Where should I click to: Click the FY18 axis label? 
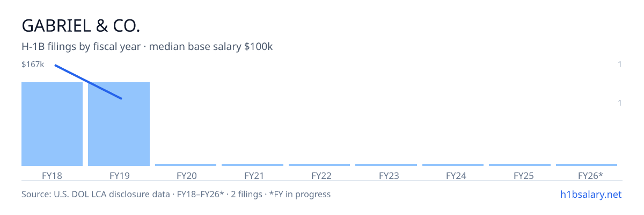52,175
